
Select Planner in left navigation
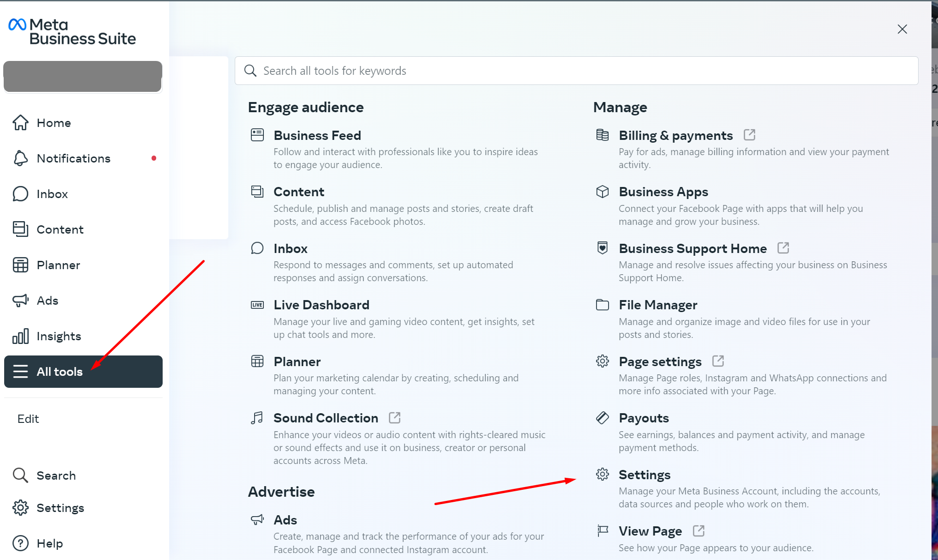click(x=83, y=265)
